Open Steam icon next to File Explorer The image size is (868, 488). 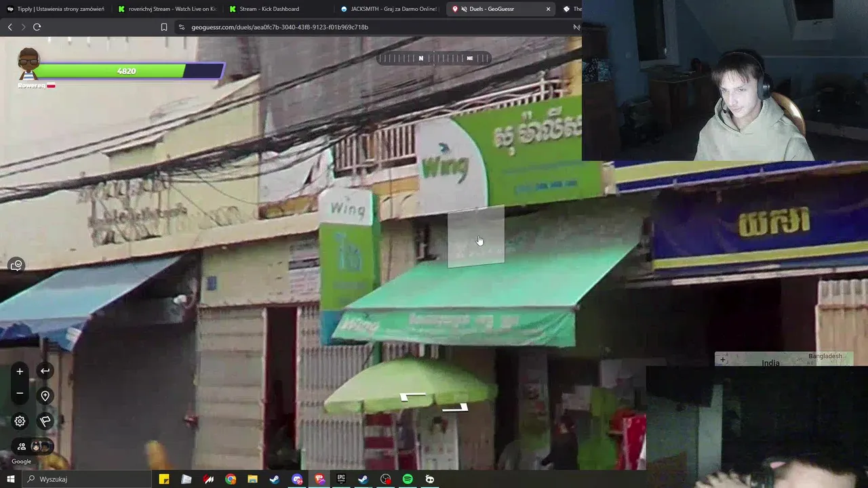click(x=275, y=479)
